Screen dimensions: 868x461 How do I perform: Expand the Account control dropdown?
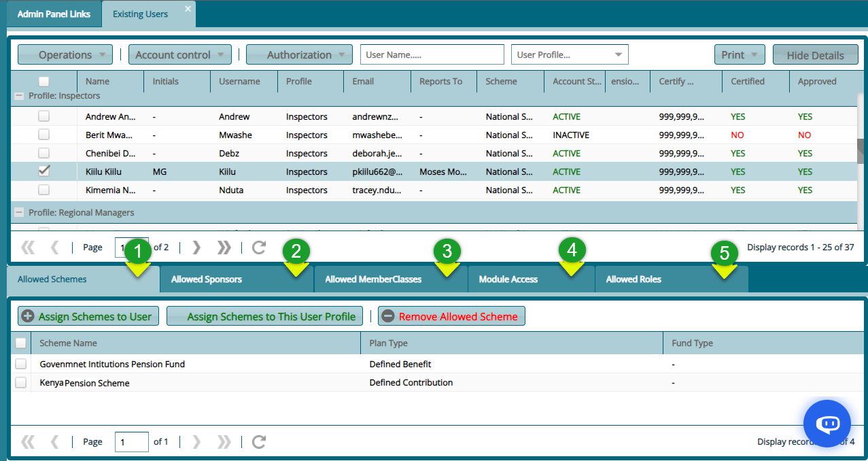tap(180, 55)
